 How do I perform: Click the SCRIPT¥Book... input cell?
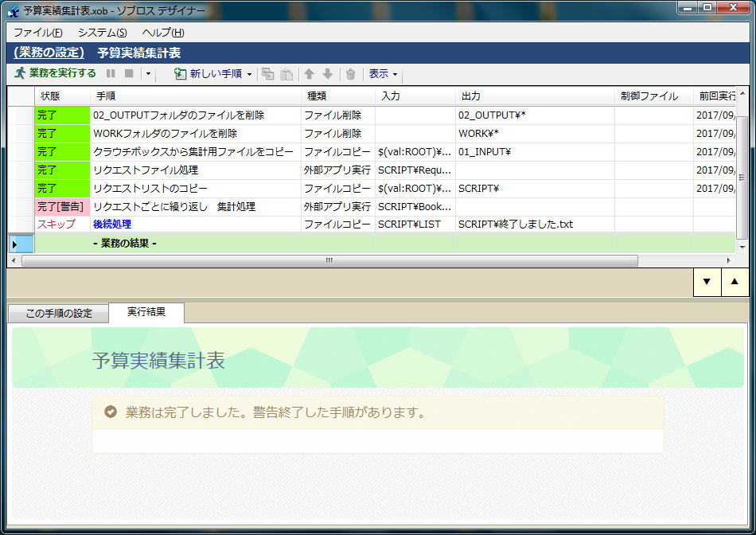click(415, 207)
